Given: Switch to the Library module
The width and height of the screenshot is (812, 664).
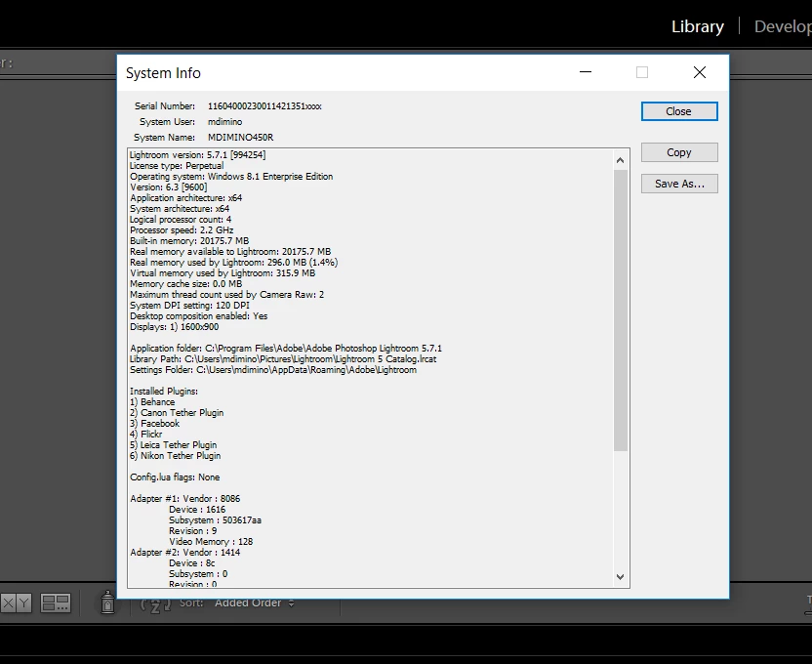Looking at the screenshot, I should click(698, 26).
